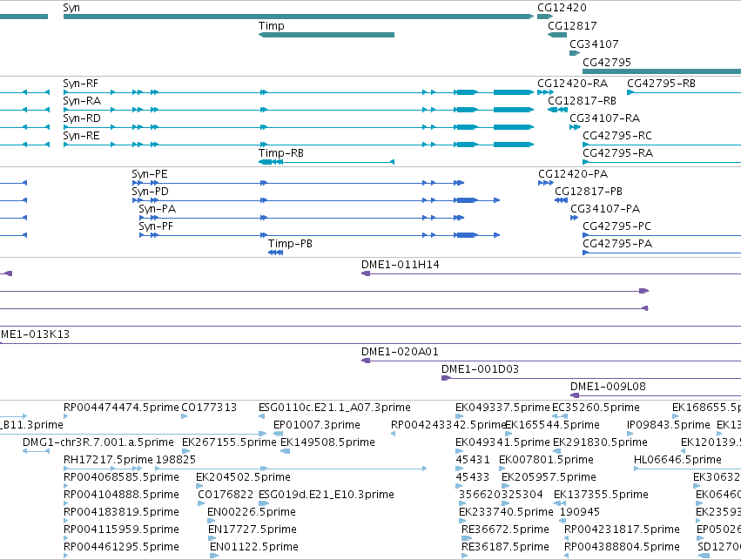
Task: Select the CG34107 gene label
Action: pyautogui.click(x=594, y=44)
